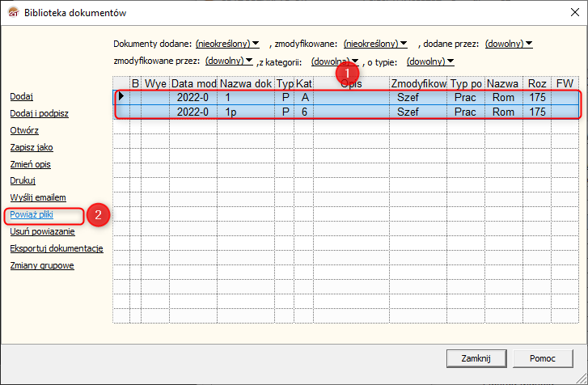Click date cell '2022-0' in the row named 1p

pos(192,112)
